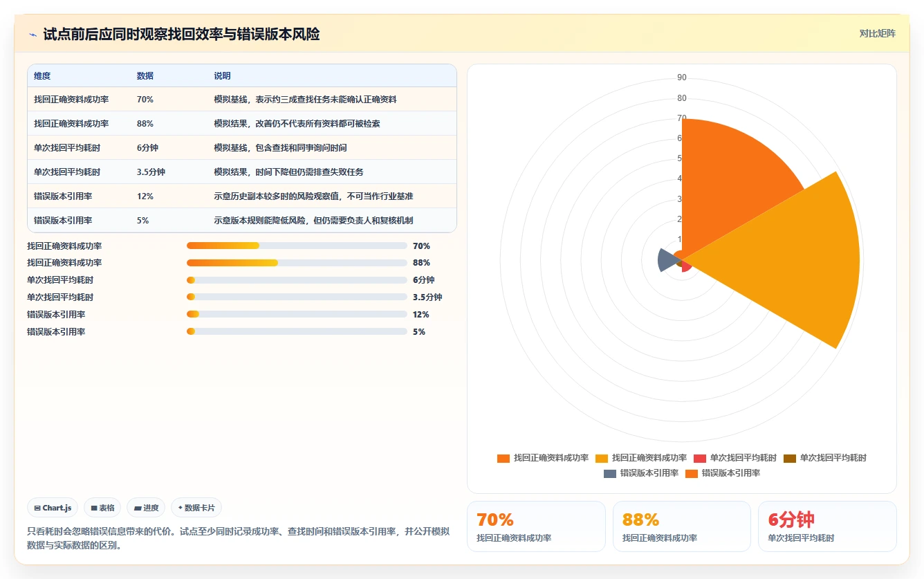The width and height of the screenshot is (924, 579).
Task: Open the 88% data card
Action: pos(681,526)
